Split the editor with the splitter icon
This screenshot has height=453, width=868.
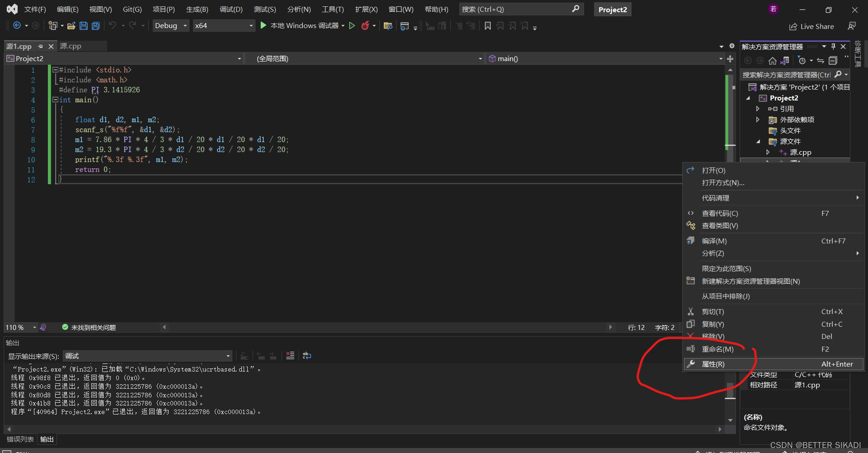(730, 59)
